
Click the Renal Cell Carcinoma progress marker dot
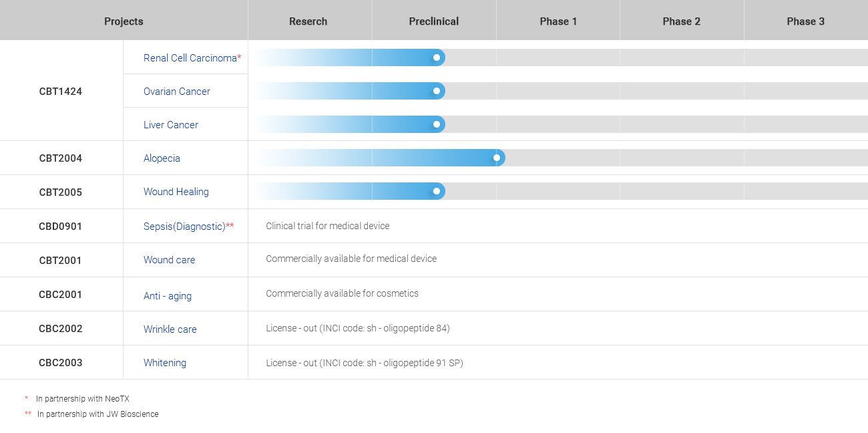tap(437, 57)
